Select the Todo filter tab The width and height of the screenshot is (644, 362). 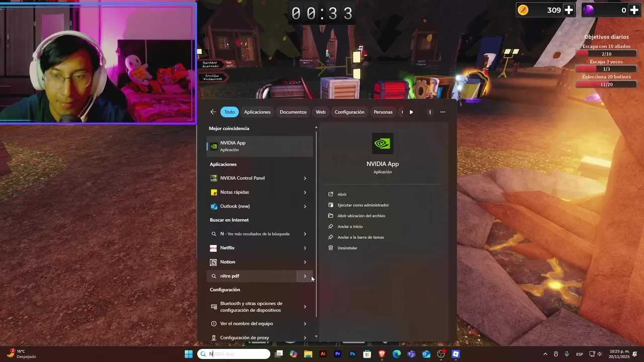[x=229, y=112]
